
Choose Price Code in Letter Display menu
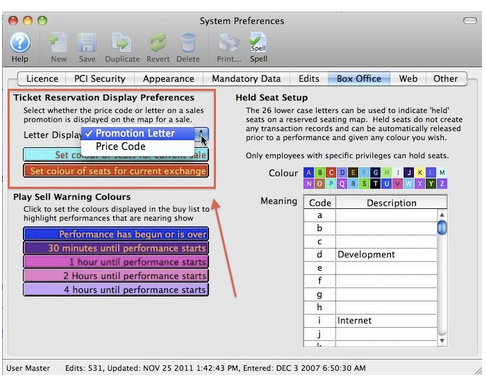click(x=138, y=146)
